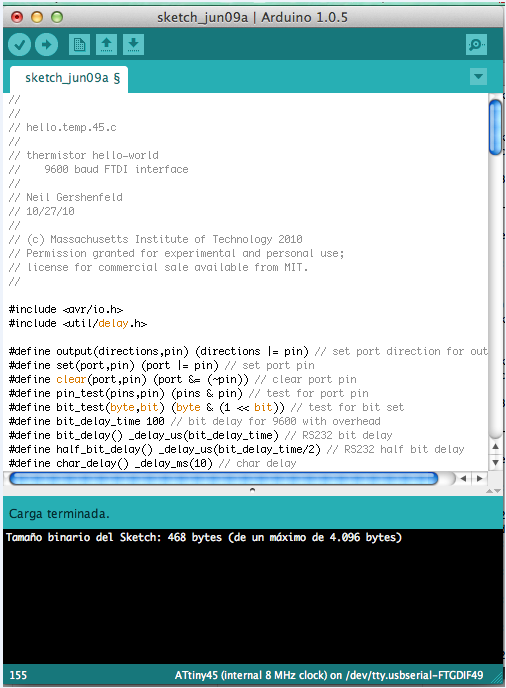Click the 'Tamaño binario del Sketch' console line
The width and height of the screenshot is (506, 688).
coord(204,538)
